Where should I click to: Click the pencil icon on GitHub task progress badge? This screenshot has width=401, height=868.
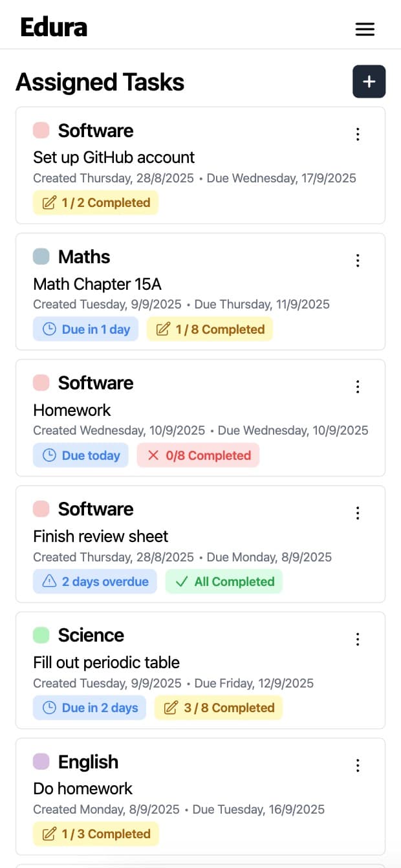(x=49, y=202)
